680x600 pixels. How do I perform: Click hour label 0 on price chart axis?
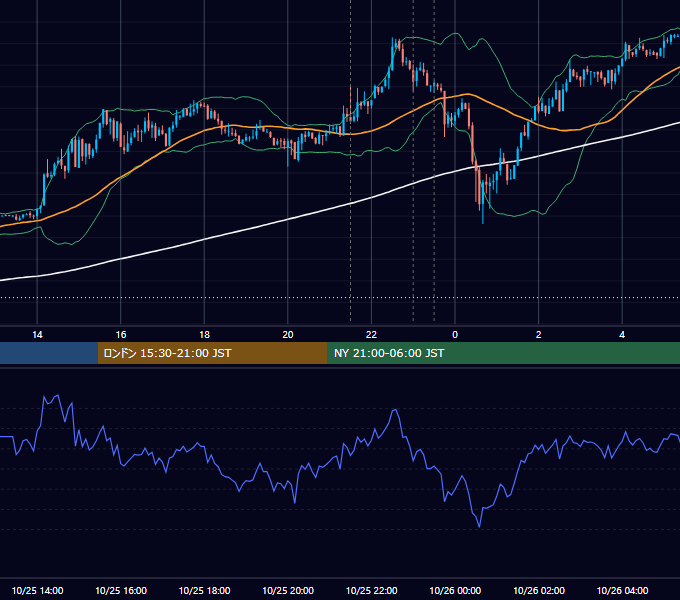point(455,335)
